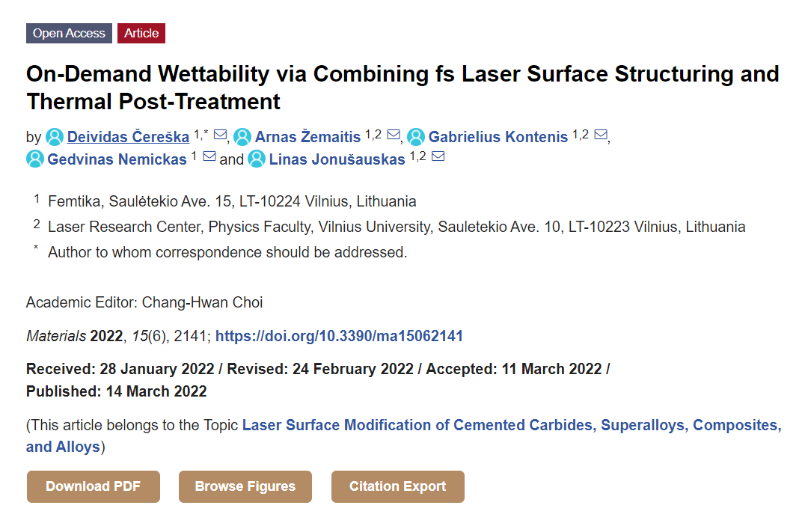Click the Browse Figures button
The width and height of the screenshot is (808, 532).
pyautogui.click(x=245, y=486)
